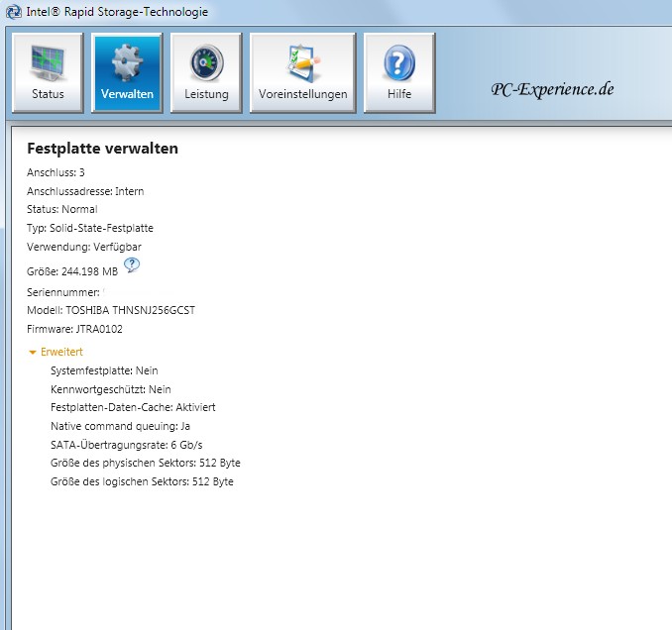This screenshot has height=630, width=672.
Task: Switch to the Status tab label
Action: click(47, 95)
